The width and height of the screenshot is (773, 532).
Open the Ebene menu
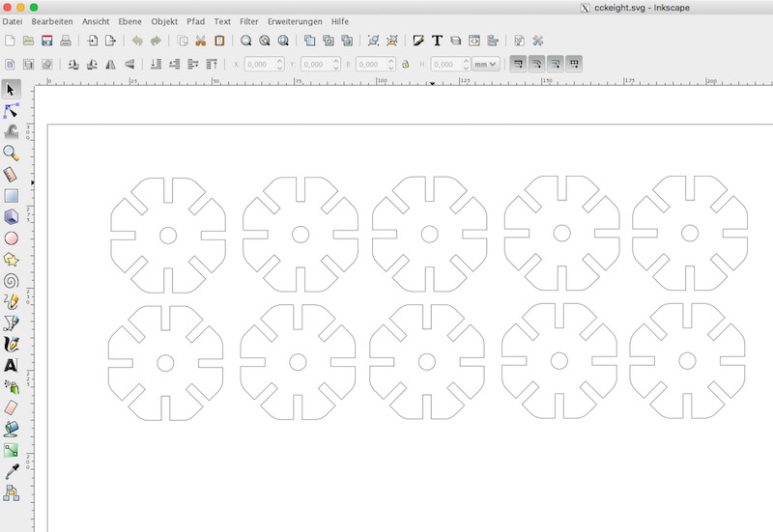click(x=130, y=21)
